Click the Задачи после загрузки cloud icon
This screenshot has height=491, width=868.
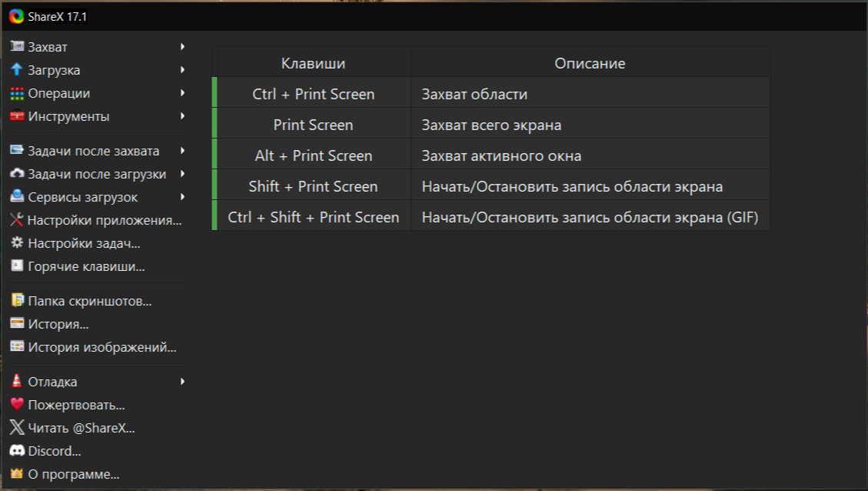(x=17, y=174)
